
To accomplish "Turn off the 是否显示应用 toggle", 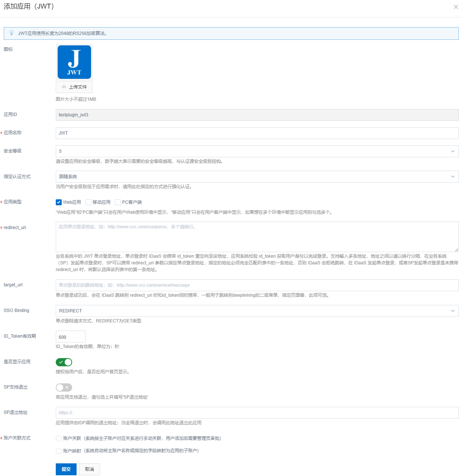I will point(64,362).
